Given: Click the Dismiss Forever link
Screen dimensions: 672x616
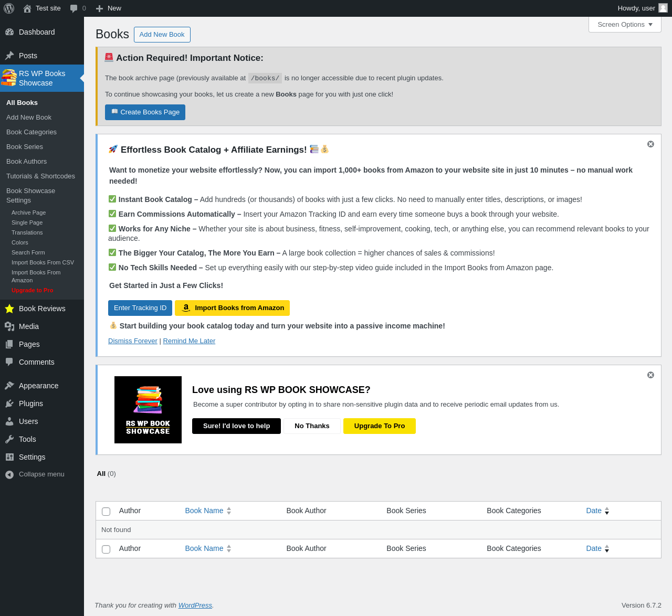Looking at the screenshot, I should 133,341.
